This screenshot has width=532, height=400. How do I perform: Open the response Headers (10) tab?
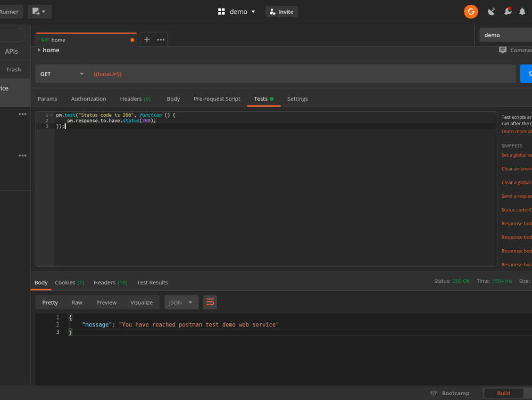111,282
